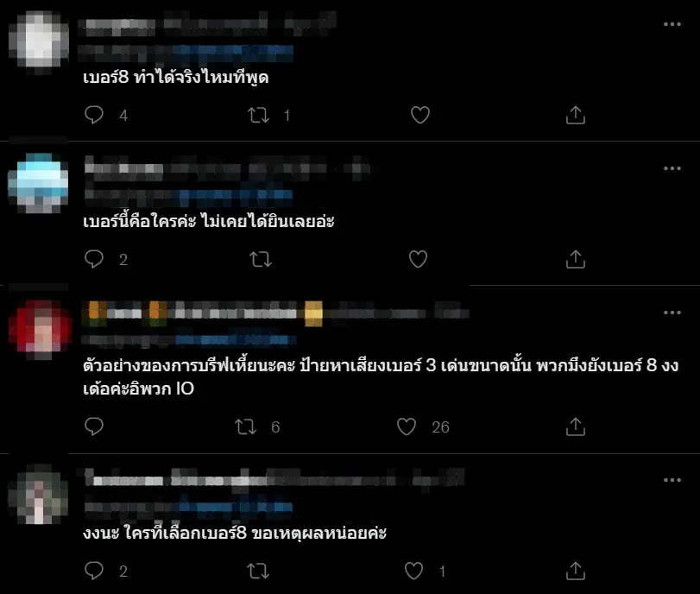Open more options on fourth tweet
This screenshot has height=594, width=700.
672,480
